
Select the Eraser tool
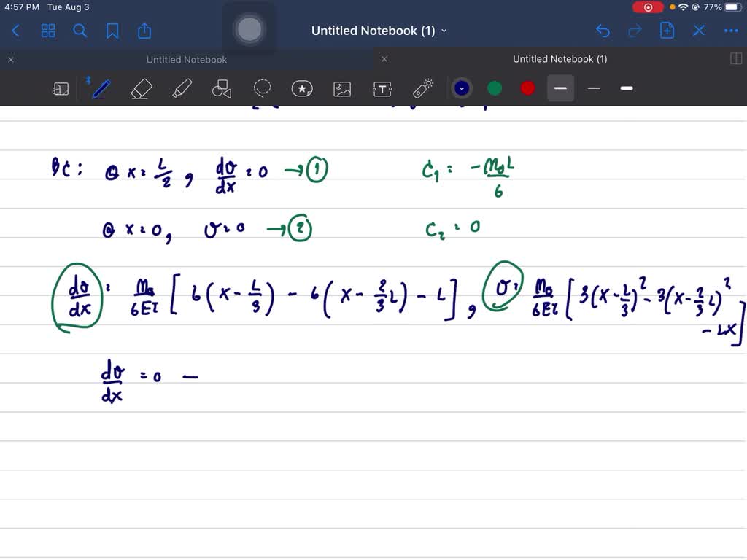point(141,88)
